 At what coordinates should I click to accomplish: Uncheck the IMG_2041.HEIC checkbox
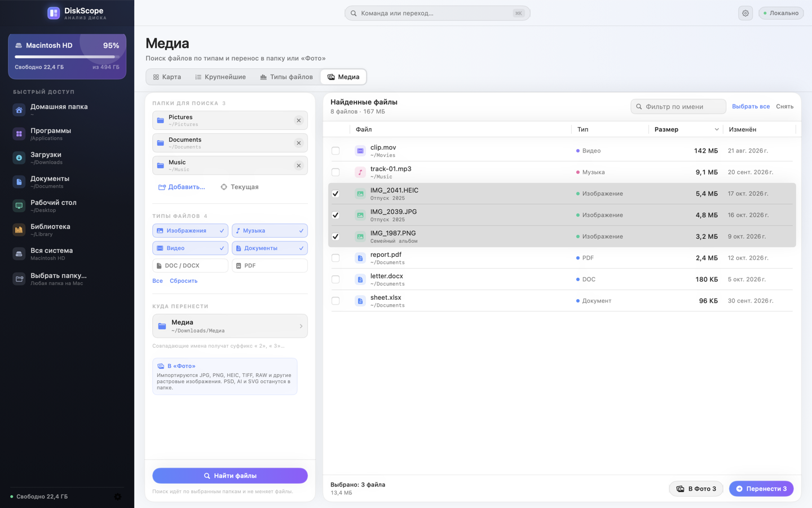click(336, 194)
